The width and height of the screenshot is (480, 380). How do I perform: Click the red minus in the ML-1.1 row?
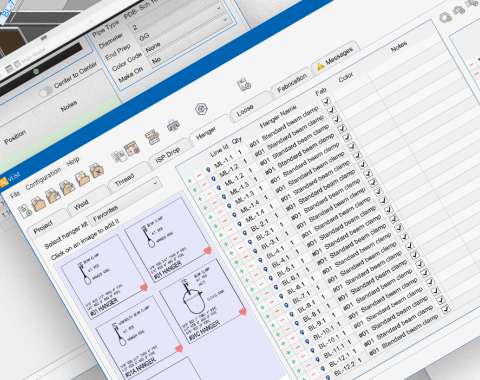click(199, 175)
